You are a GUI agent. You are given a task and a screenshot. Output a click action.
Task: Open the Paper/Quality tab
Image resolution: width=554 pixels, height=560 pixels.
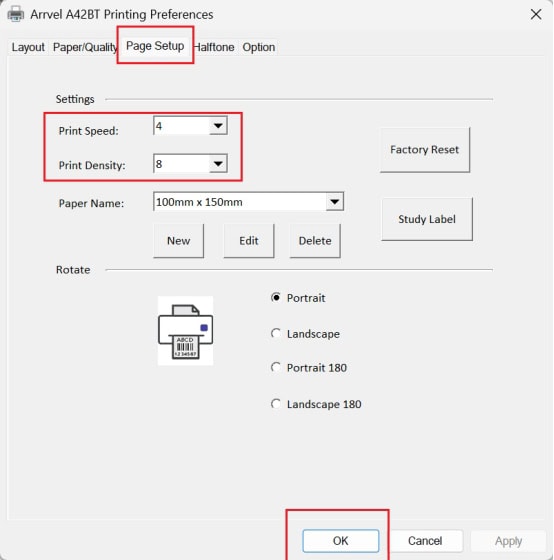tap(85, 47)
